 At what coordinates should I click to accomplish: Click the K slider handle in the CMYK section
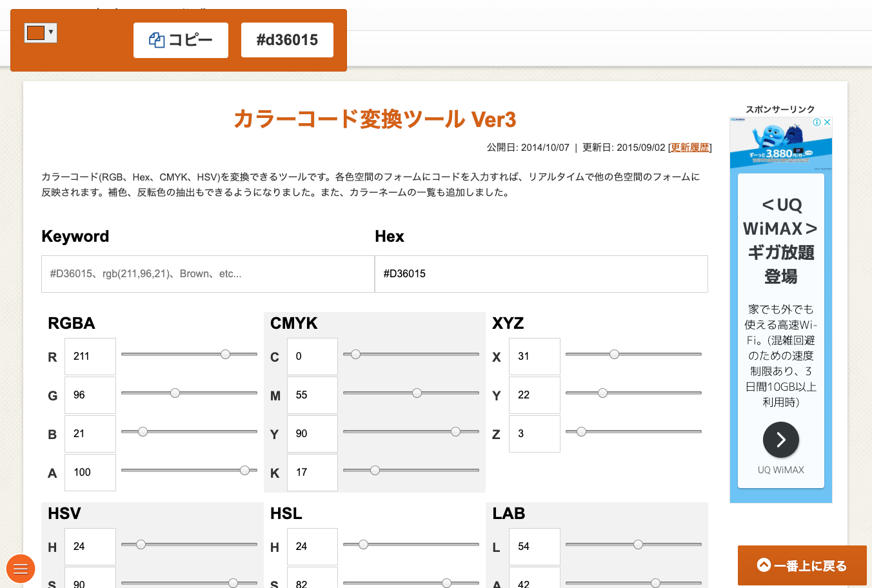[375, 470]
